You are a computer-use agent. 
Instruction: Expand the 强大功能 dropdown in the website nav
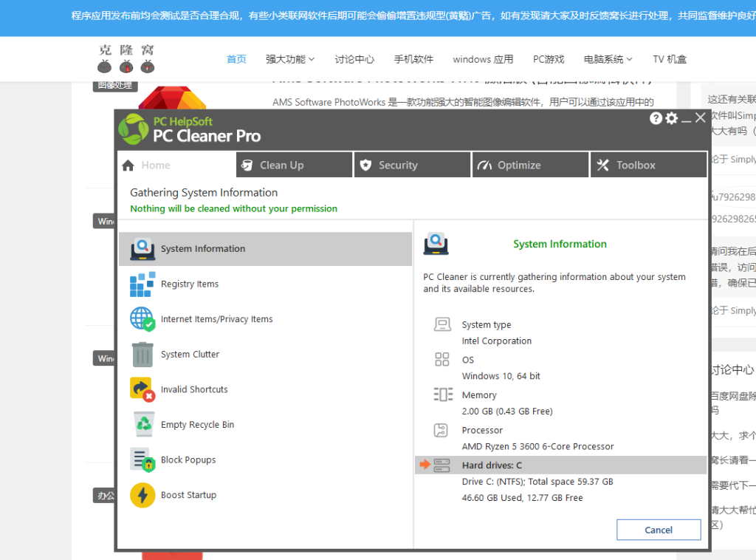(x=289, y=59)
